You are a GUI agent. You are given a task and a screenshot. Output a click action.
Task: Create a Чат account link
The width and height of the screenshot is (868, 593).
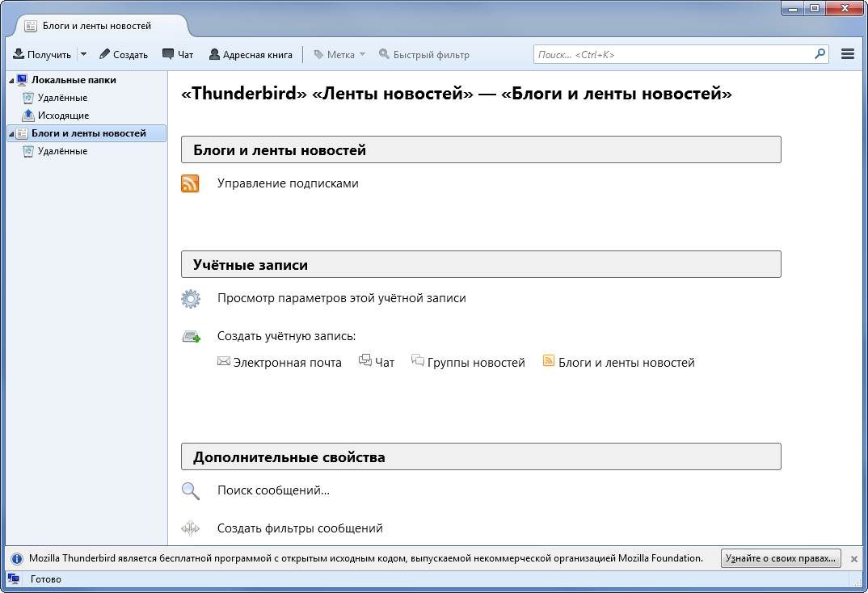pyautogui.click(x=385, y=363)
